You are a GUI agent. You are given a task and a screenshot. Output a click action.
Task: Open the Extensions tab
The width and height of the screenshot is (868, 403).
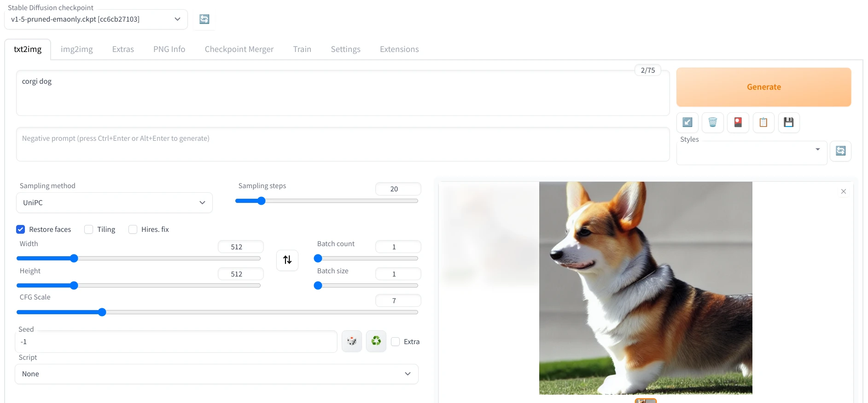click(399, 49)
